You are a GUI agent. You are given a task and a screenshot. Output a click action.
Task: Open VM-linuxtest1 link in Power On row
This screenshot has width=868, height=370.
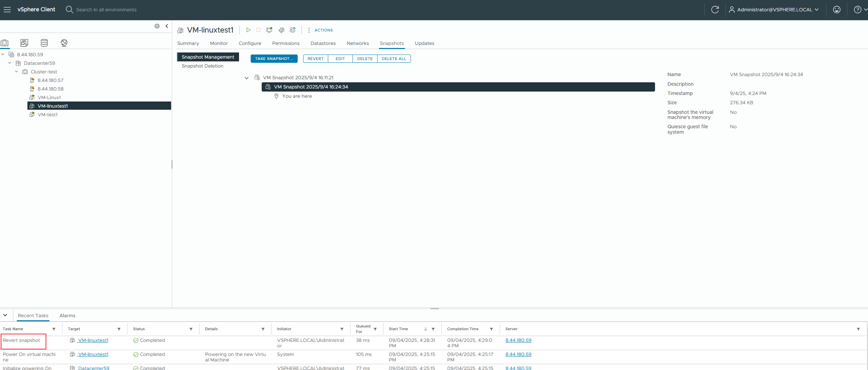[93, 355]
